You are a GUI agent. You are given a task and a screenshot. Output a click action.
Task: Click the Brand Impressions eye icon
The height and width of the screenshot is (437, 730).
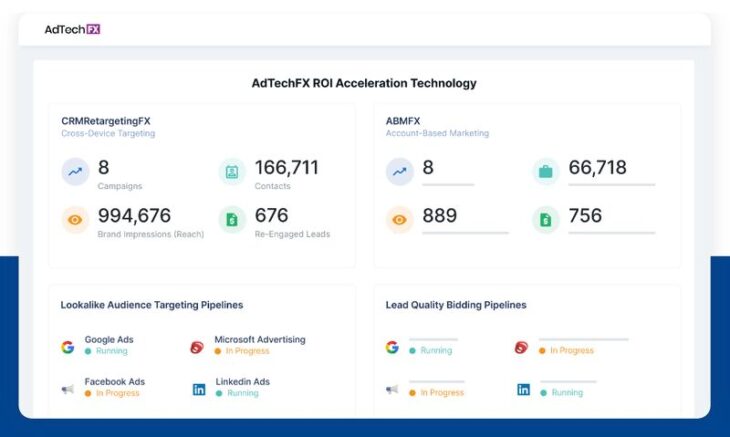click(x=75, y=220)
